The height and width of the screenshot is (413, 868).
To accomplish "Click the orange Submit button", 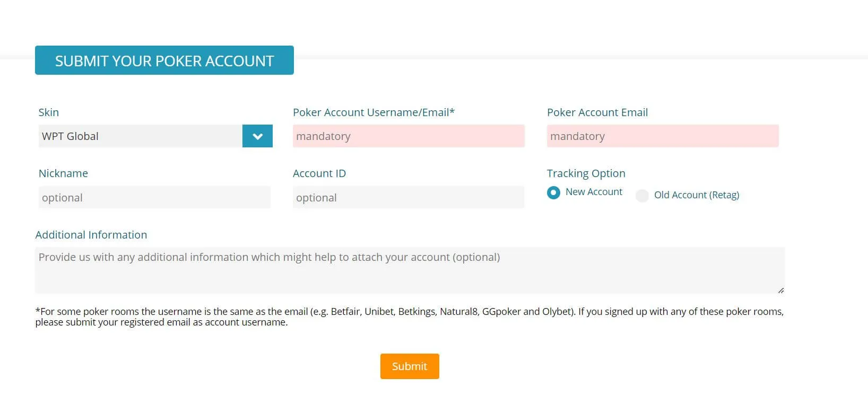I will 410,366.
